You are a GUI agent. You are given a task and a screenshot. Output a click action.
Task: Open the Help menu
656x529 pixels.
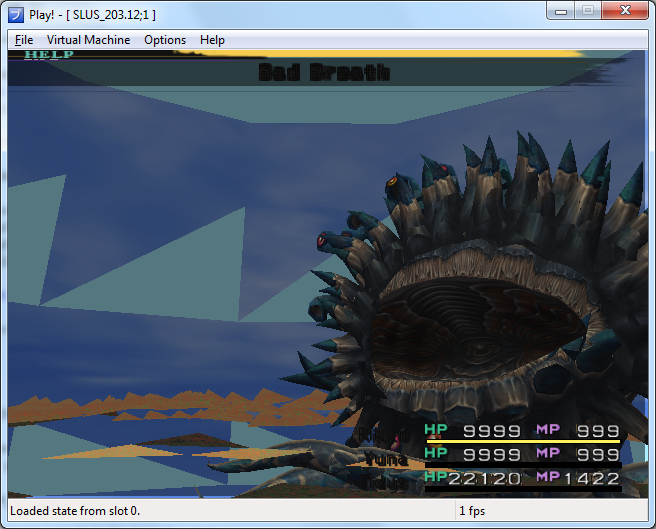pyautogui.click(x=212, y=40)
